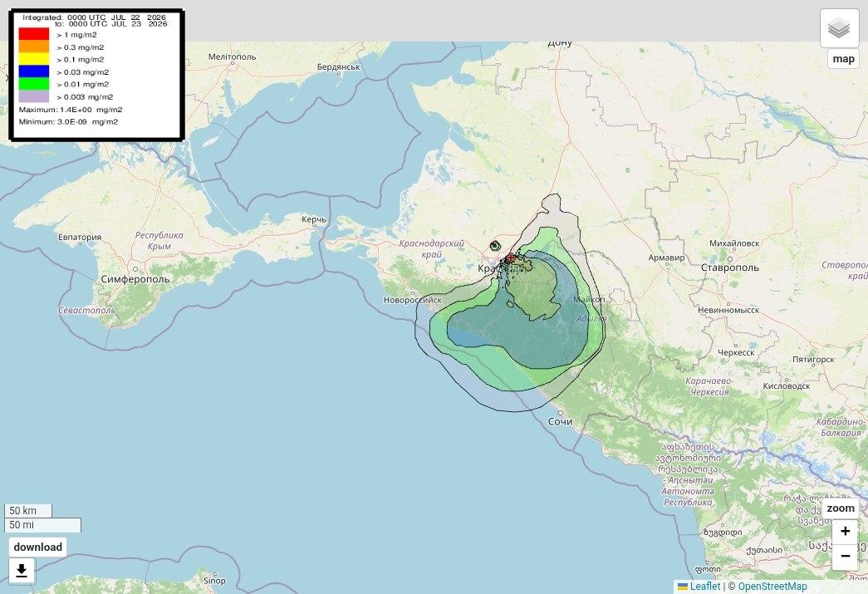Click the zoom label above plus button
868x594 pixels.
pyautogui.click(x=841, y=508)
